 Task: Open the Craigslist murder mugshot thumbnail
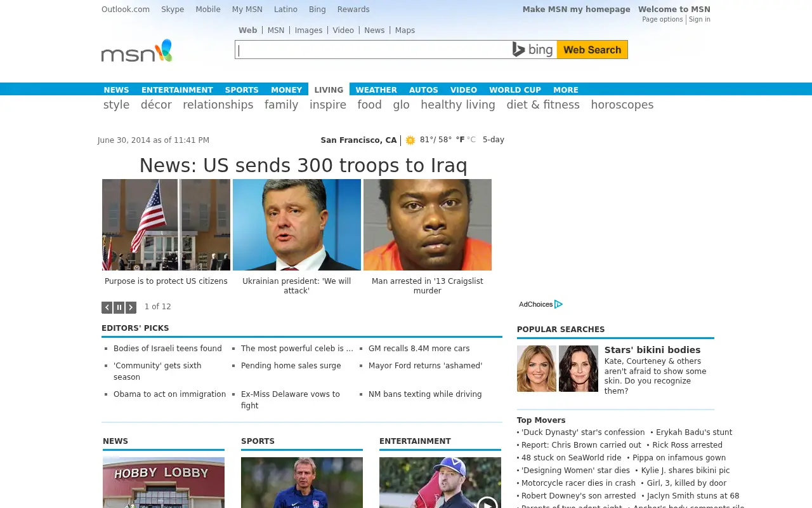pos(428,225)
